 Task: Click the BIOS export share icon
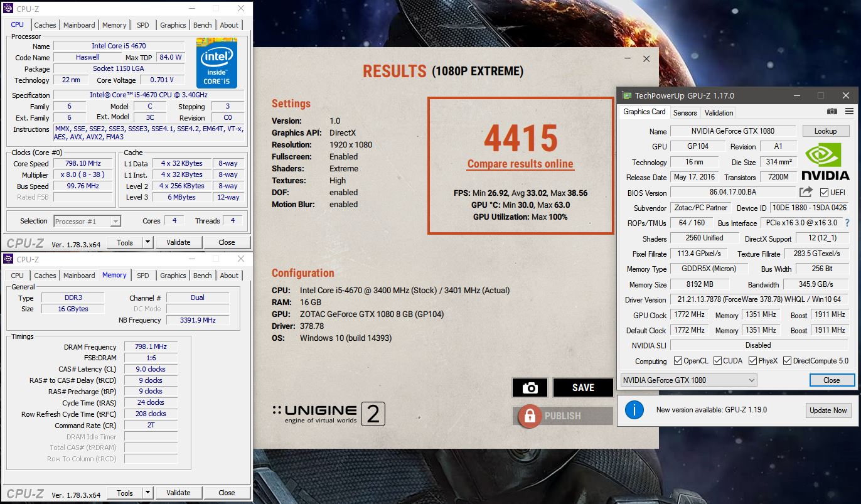(806, 192)
